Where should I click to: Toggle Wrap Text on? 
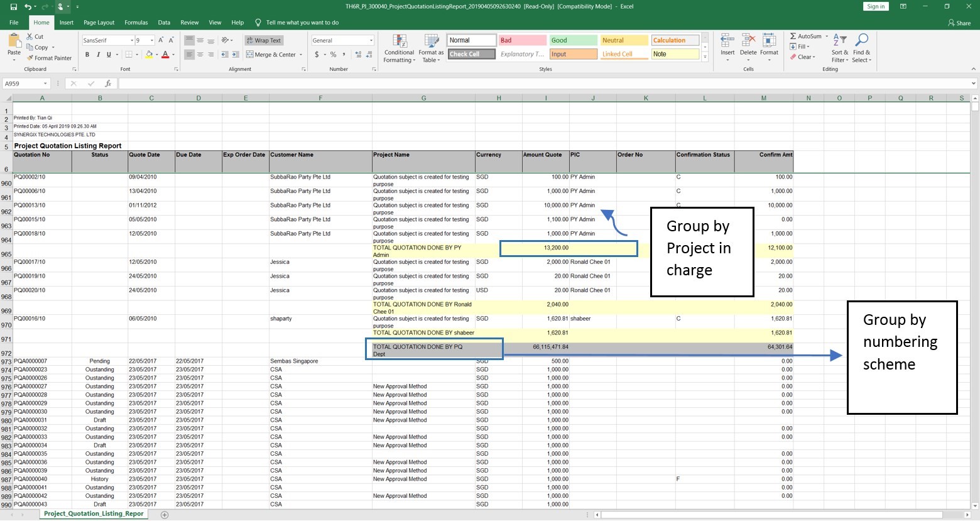(263, 40)
